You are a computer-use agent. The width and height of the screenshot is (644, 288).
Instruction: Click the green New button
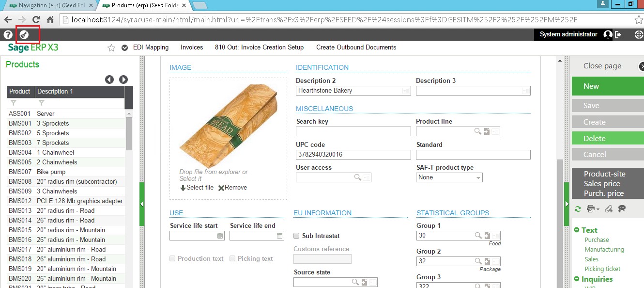pos(608,86)
